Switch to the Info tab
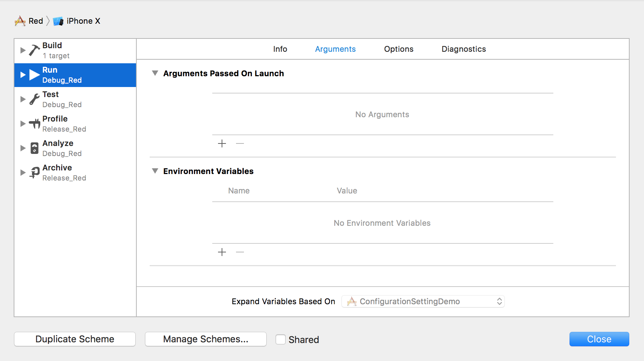Screen dimensions: 644x361 click(x=280, y=49)
